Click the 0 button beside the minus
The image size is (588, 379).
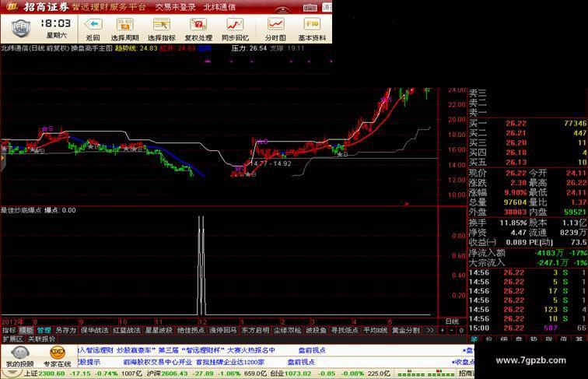coord(461,330)
